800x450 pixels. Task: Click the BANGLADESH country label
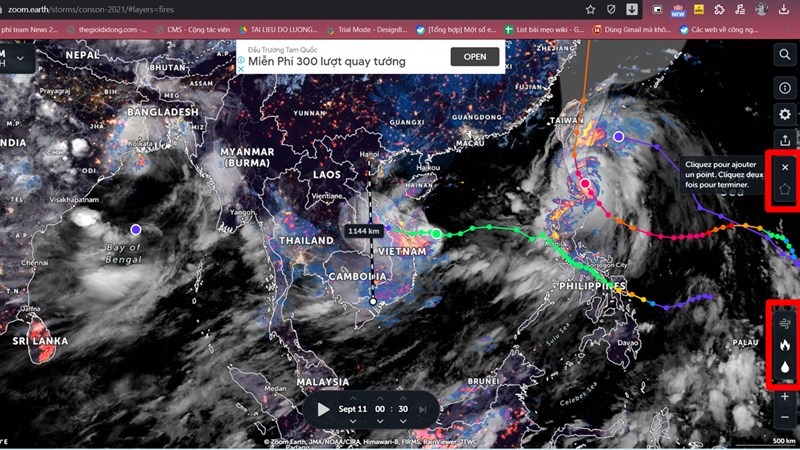click(162, 112)
